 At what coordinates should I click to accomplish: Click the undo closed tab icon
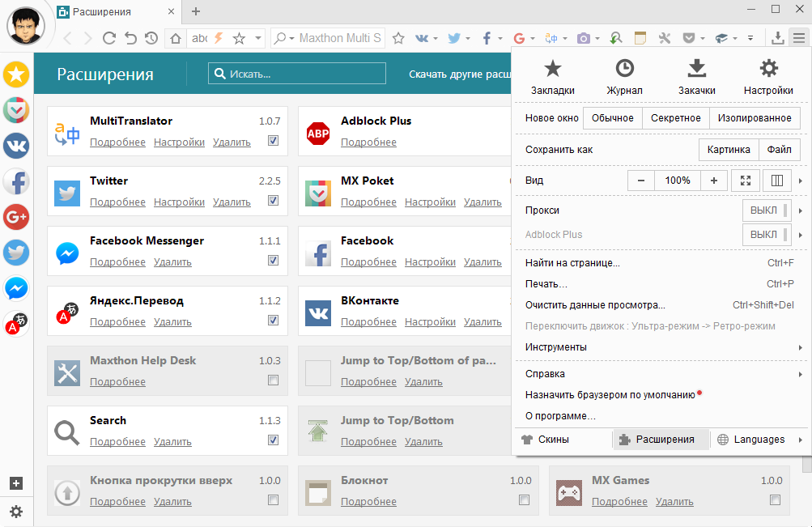[x=130, y=38]
